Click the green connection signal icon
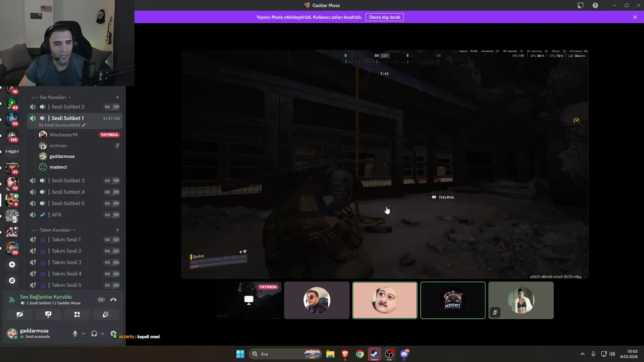644x362 pixels. 12,300
